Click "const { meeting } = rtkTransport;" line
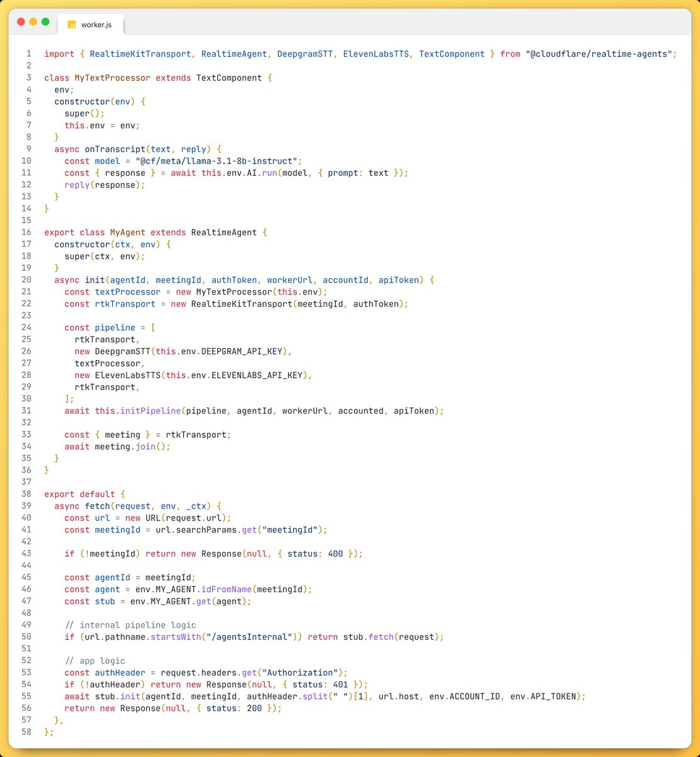The image size is (700, 757). [148, 435]
